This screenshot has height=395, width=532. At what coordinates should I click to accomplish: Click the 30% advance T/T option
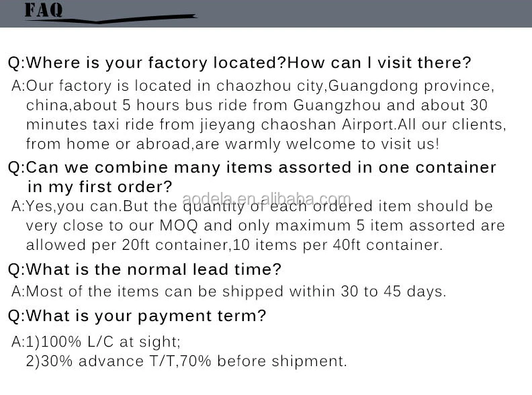(x=187, y=361)
